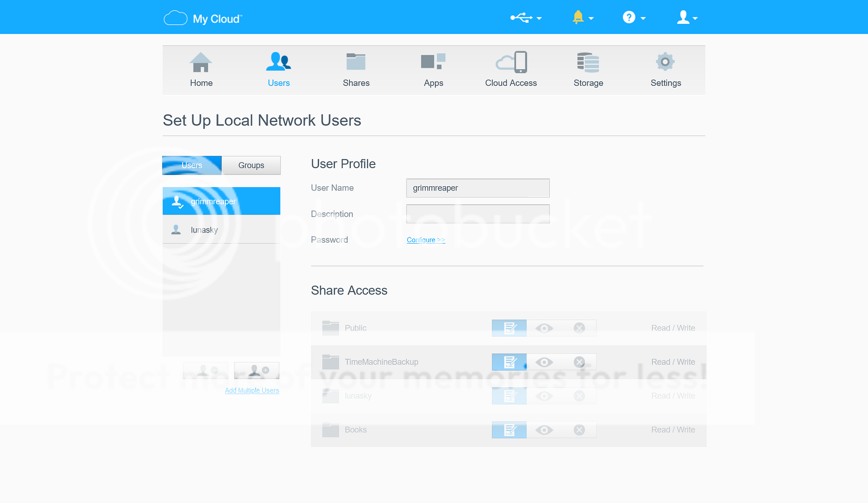Open the Shares folder icon
Screen dimensions: 868x503
356,62
